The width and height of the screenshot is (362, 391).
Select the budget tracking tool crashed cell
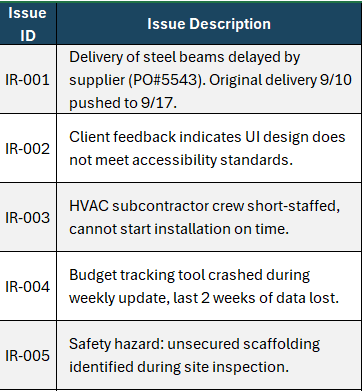[209, 286]
